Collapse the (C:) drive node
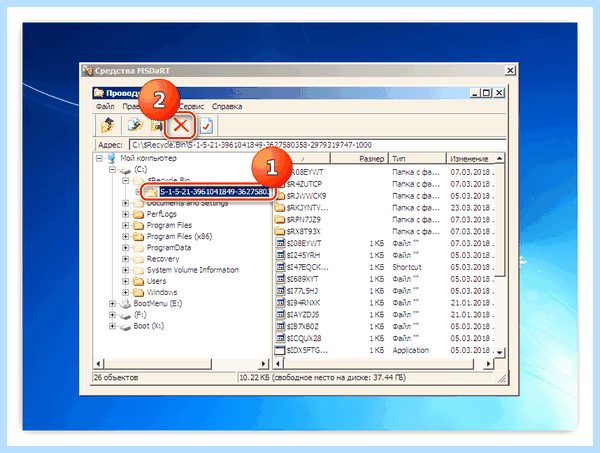The height and width of the screenshot is (453, 600). point(112,170)
